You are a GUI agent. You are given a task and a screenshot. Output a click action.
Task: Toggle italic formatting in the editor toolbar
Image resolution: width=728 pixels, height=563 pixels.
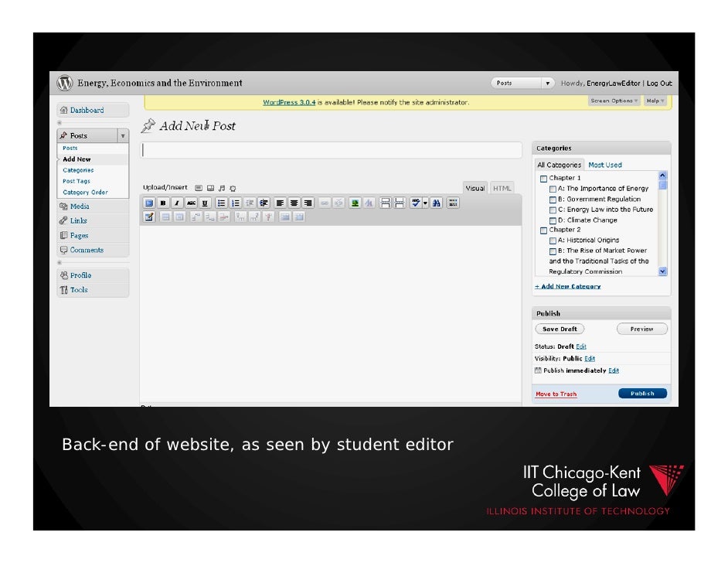click(176, 203)
